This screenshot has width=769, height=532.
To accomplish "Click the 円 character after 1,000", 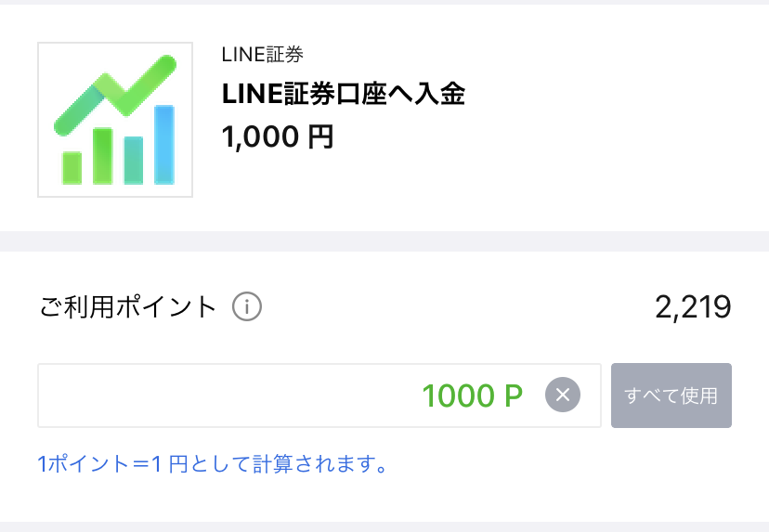I will [320, 136].
